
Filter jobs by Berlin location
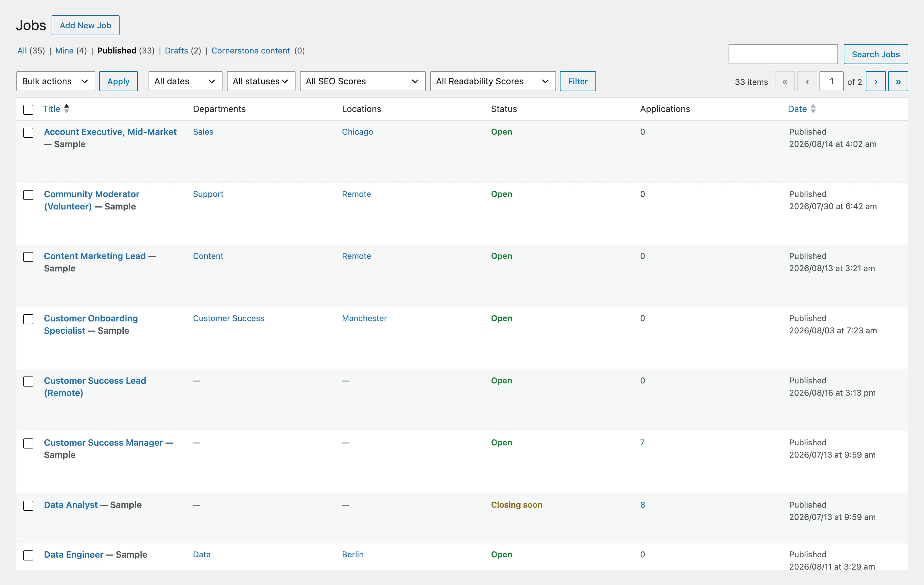point(353,554)
